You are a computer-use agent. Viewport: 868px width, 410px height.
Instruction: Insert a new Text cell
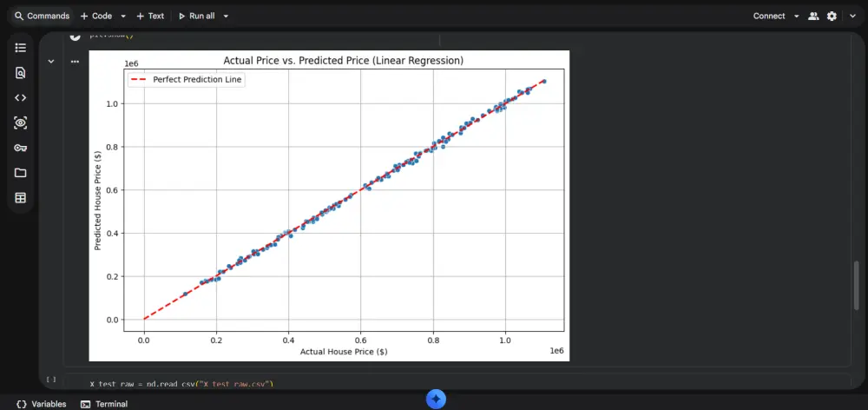pyautogui.click(x=150, y=16)
